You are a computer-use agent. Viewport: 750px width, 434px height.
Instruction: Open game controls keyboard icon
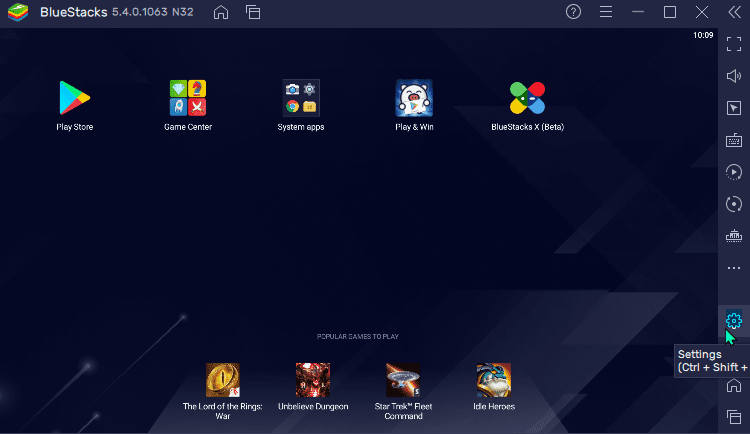pos(734,140)
